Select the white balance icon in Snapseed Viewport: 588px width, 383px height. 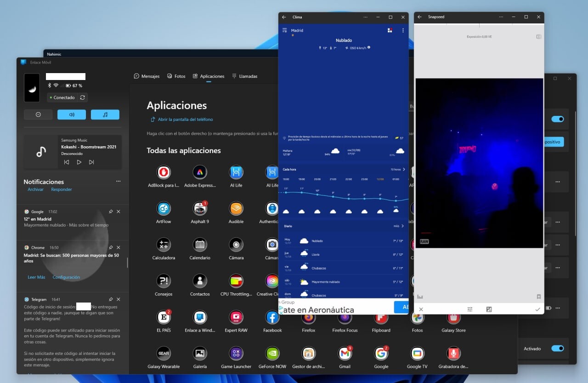[x=489, y=309]
